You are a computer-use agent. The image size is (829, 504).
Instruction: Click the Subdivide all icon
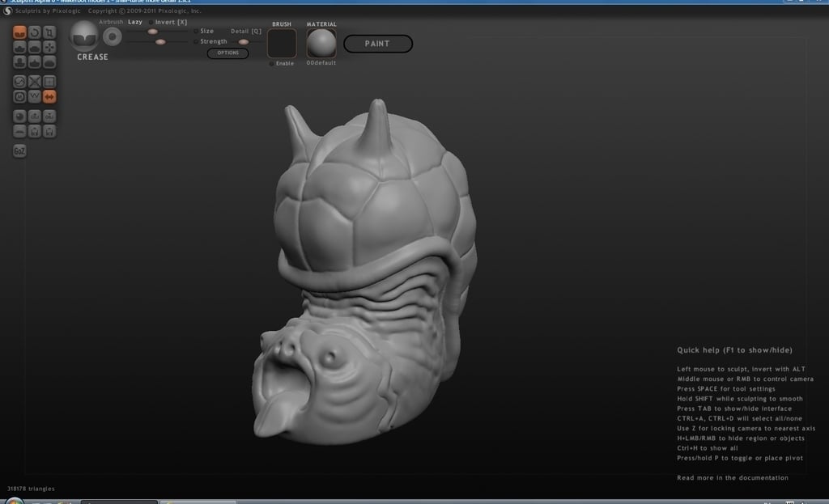(49, 82)
